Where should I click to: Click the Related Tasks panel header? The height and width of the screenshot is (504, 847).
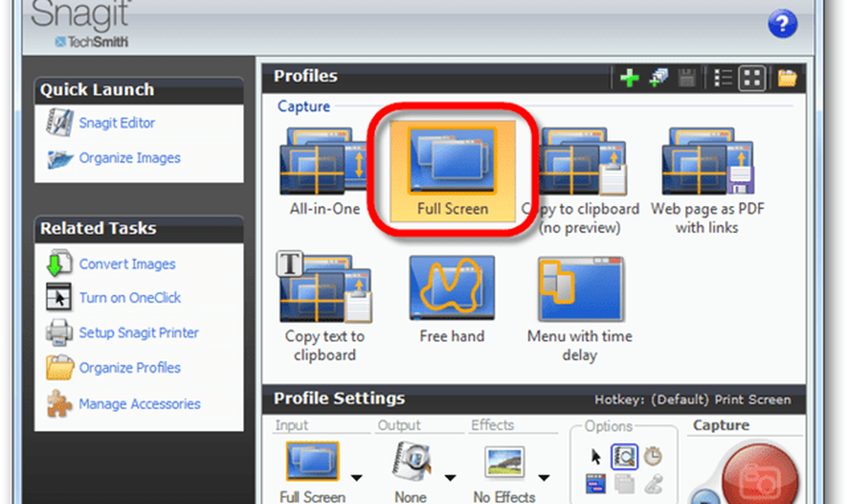pos(139,229)
